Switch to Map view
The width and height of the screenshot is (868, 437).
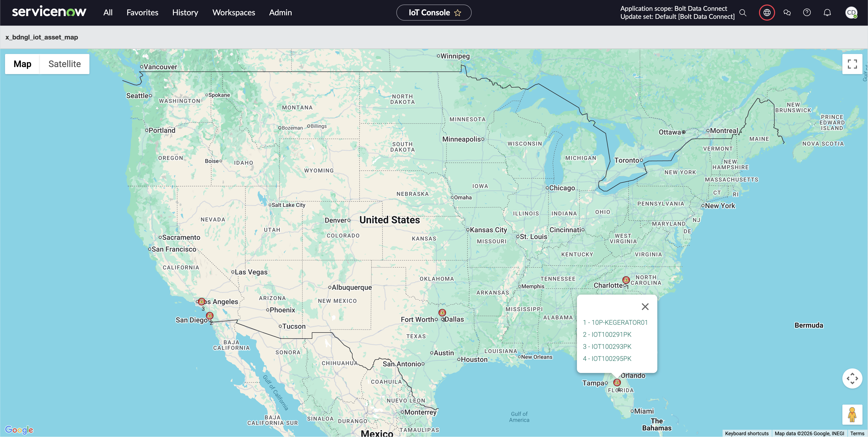tap(22, 64)
